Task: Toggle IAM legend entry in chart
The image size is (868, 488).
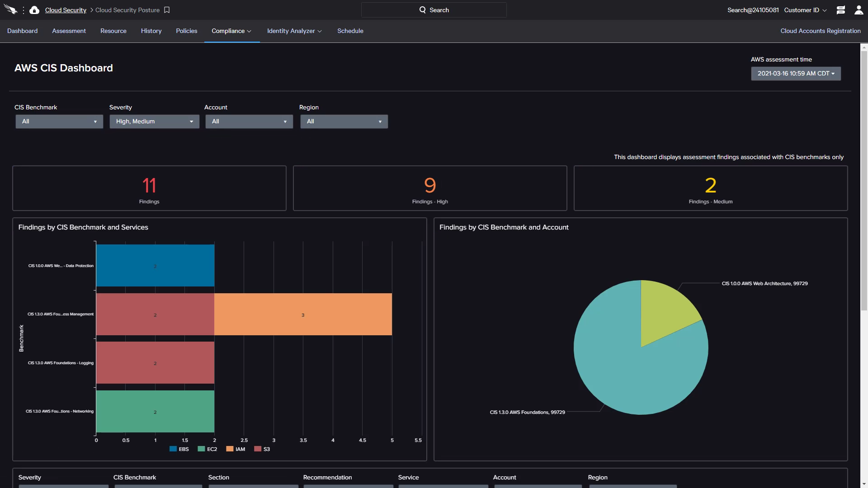Action: (x=236, y=449)
